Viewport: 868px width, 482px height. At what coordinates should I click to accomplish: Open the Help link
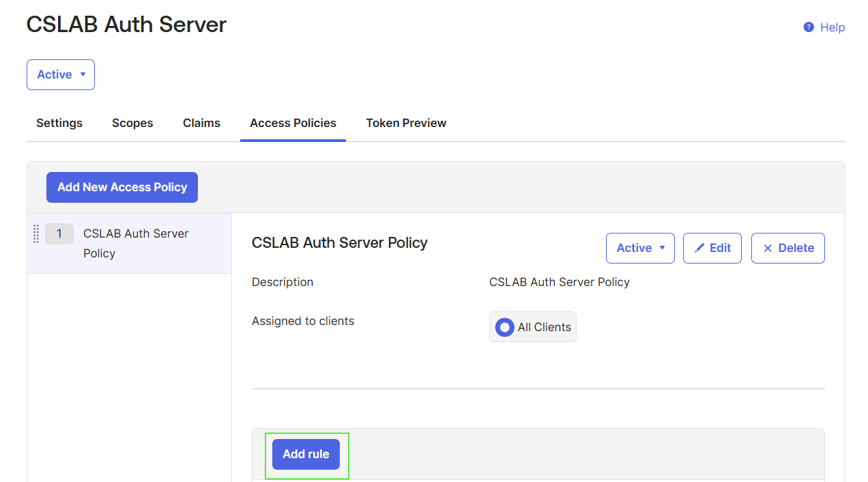(833, 27)
